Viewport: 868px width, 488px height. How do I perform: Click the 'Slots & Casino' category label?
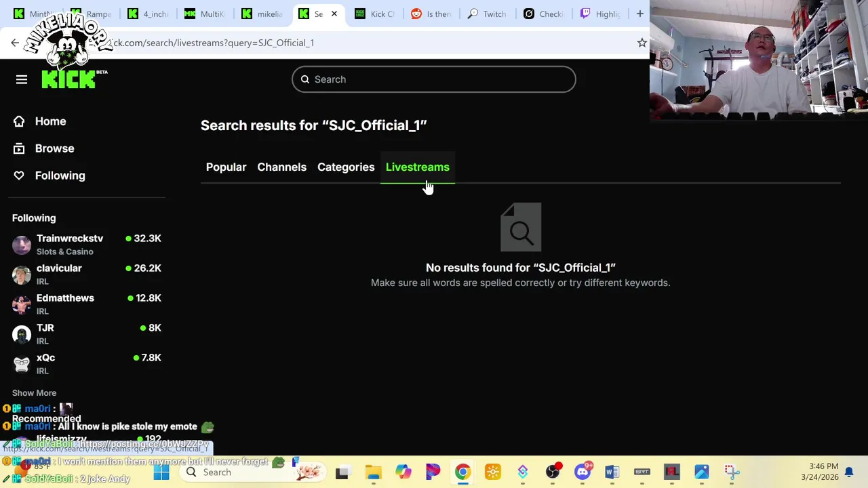coord(65,251)
